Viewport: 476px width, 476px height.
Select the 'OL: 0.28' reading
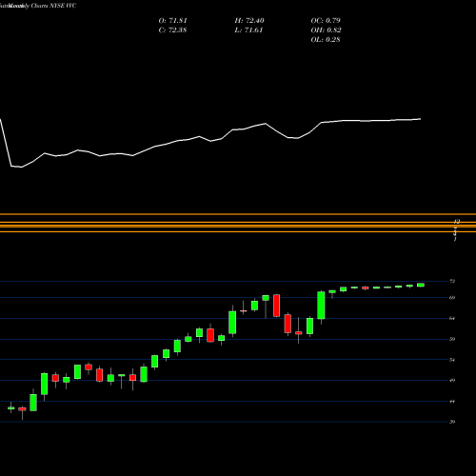click(x=326, y=40)
